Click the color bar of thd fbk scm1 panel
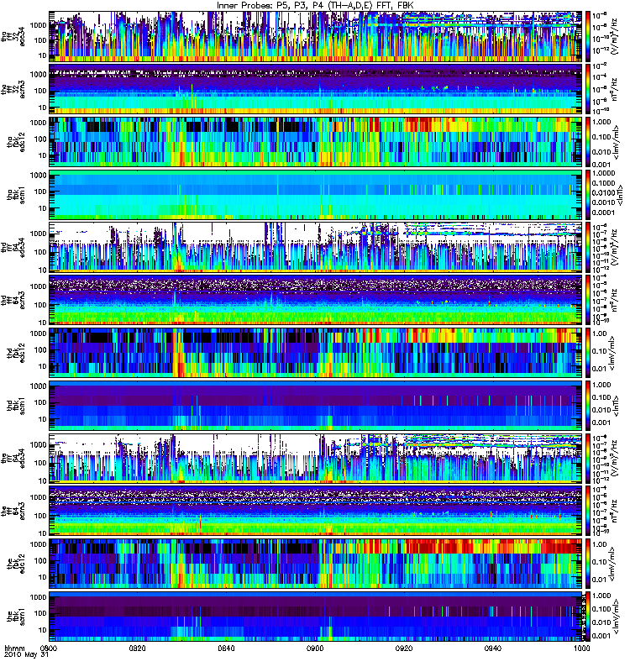This screenshot has width=630, height=672. 588,406
